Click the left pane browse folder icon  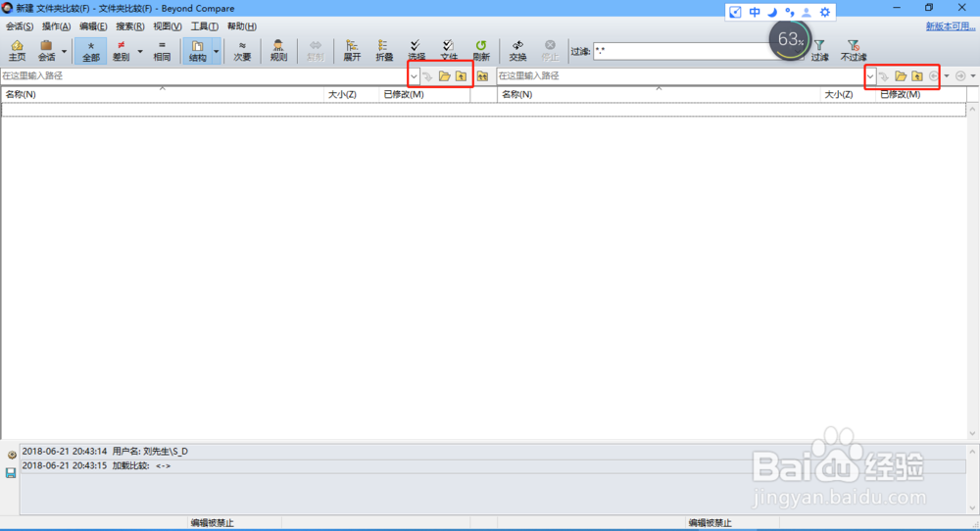point(444,76)
